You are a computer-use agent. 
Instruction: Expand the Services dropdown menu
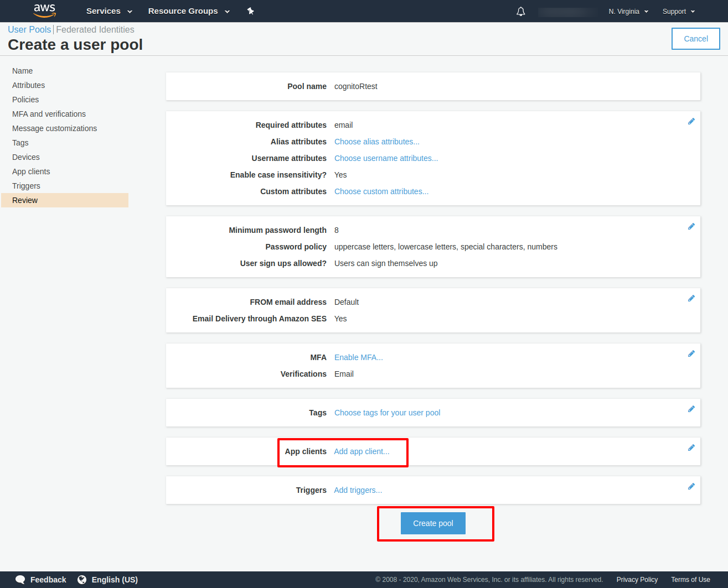(109, 11)
